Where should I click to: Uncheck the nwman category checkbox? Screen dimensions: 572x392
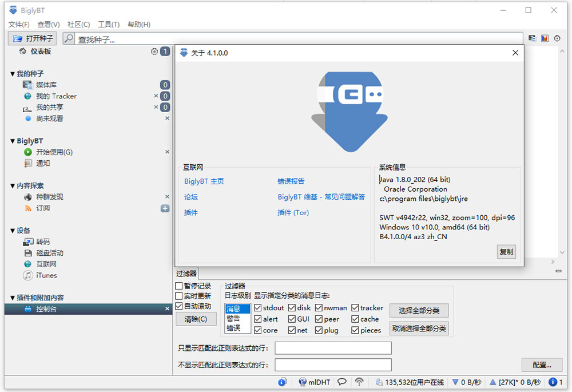coord(319,308)
